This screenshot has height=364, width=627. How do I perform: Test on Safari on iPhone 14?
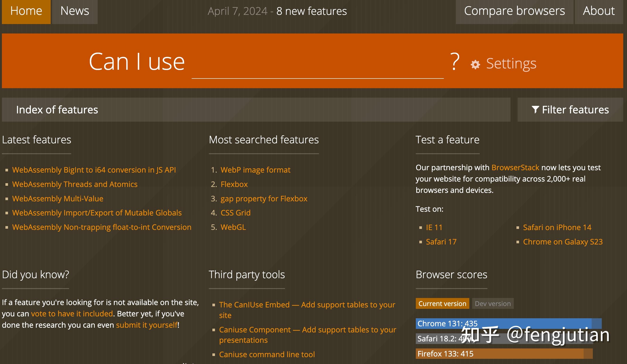(557, 227)
